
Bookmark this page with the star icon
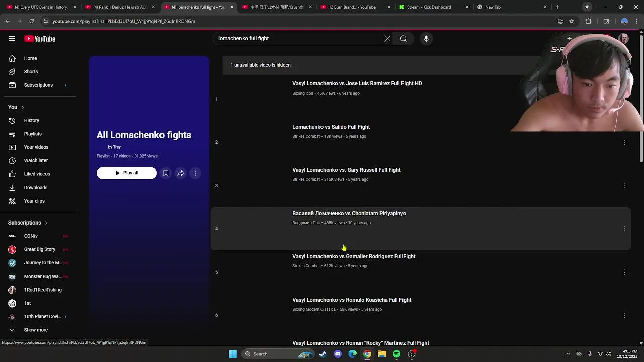(x=572, y=21)
